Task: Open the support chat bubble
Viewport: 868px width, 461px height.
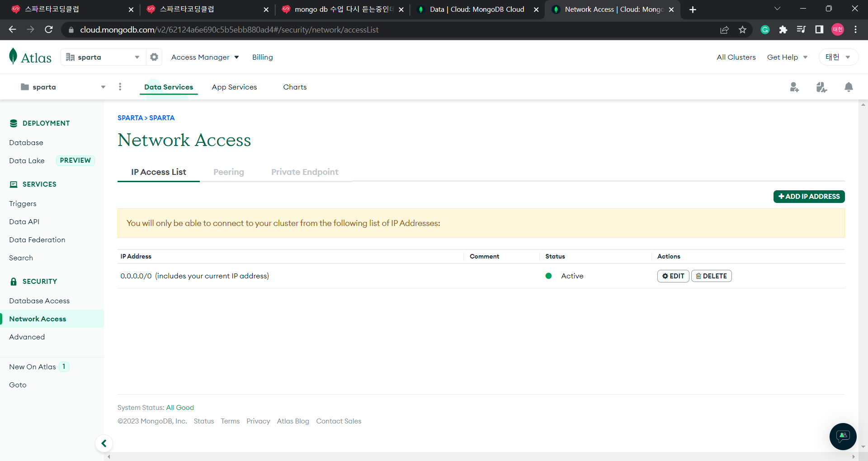Action: (x=843, y=437)
